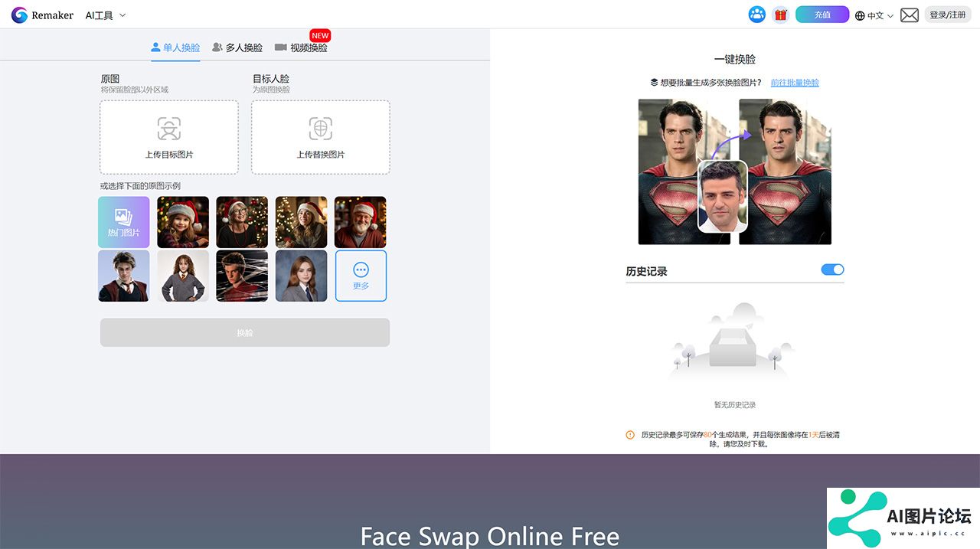Select the 单人换脸 tab
Image resolution: width=980 pixels, height=549 pixels.
pos(175,47)
